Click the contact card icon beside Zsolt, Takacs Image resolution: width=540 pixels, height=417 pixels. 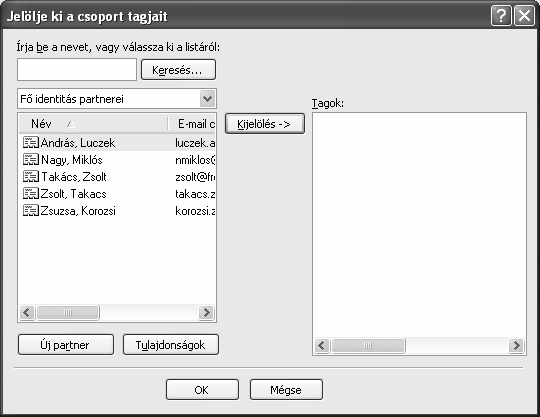coord(31,194)
